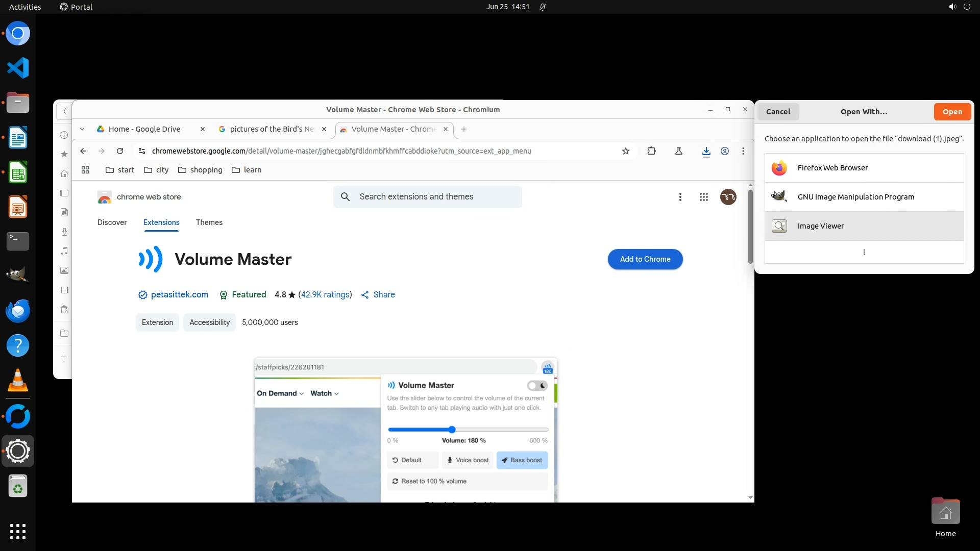Expand the tab search dropdown arrow
This screenshot has width=980, height=551.
(82, 129)
